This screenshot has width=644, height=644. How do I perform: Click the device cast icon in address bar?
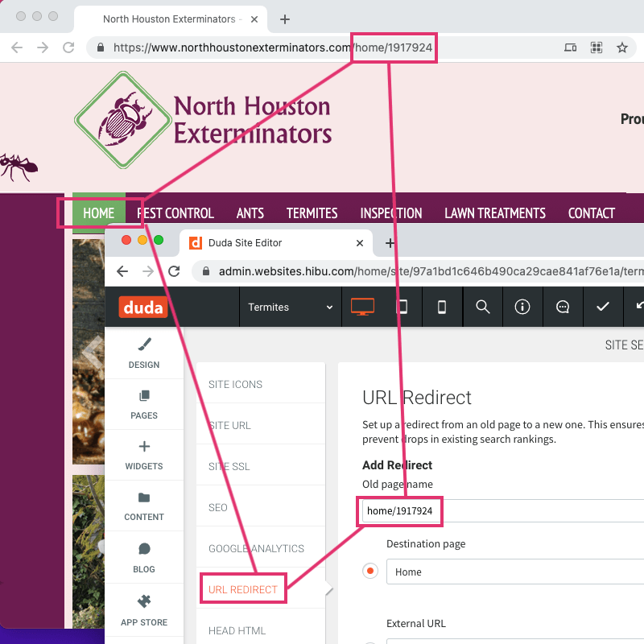point(570,47)
